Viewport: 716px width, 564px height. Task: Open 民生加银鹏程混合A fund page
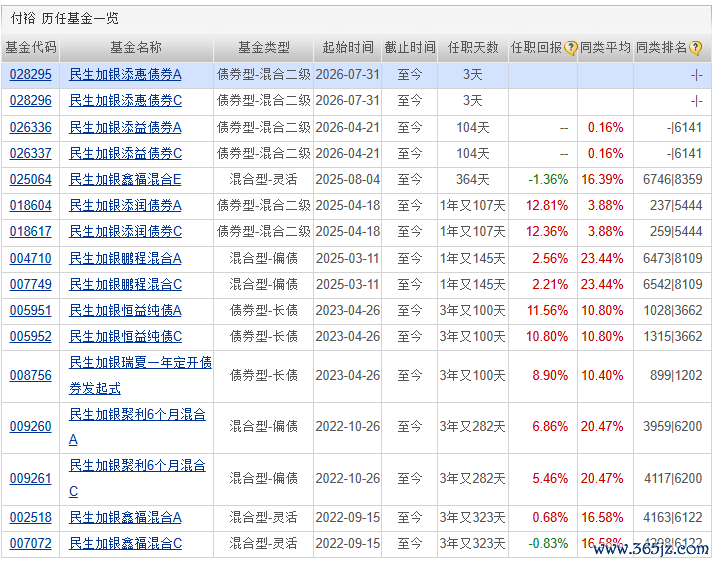[x=126, y=258]
